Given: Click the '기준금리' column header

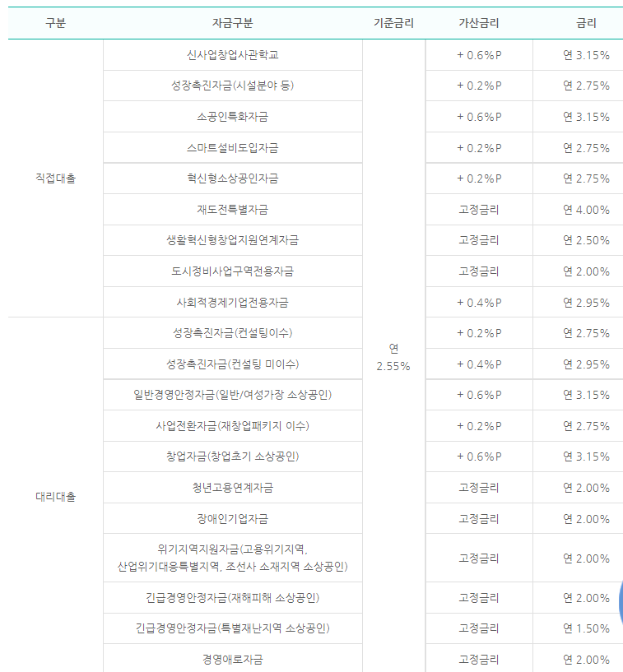Looking at the screenshot, I should click(393, 23).
